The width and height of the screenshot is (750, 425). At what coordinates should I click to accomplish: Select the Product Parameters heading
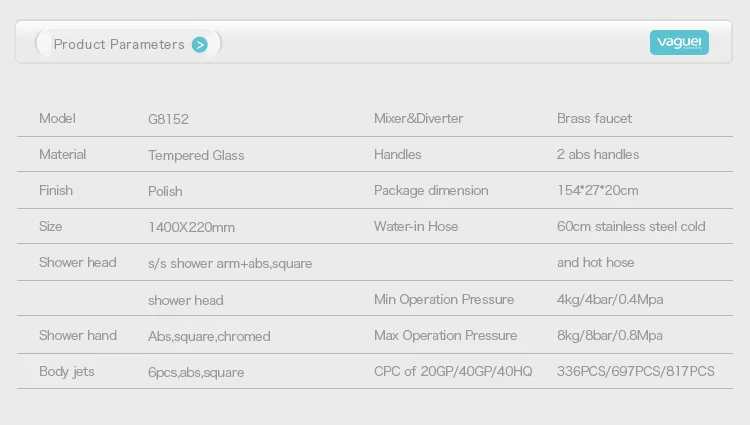coord(119,44)
